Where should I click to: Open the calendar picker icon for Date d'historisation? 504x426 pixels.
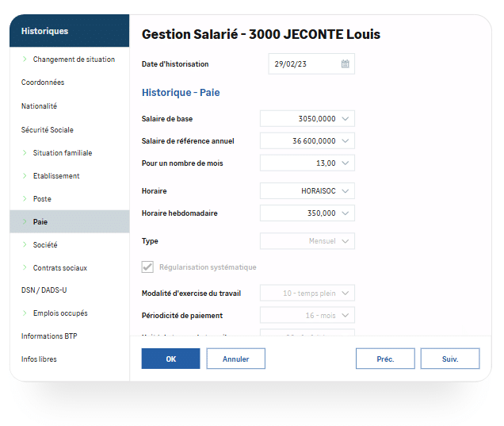tap(346, 63)
